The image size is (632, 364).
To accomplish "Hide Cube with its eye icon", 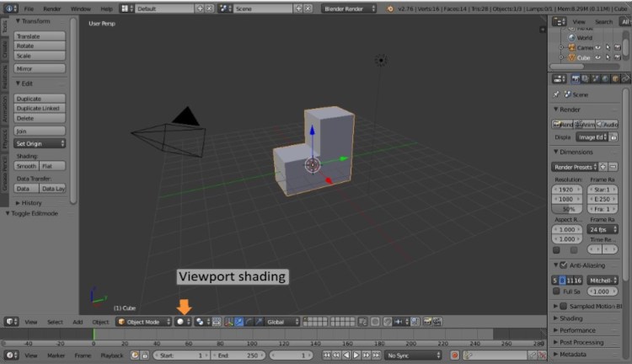I will tap(598, 57).
